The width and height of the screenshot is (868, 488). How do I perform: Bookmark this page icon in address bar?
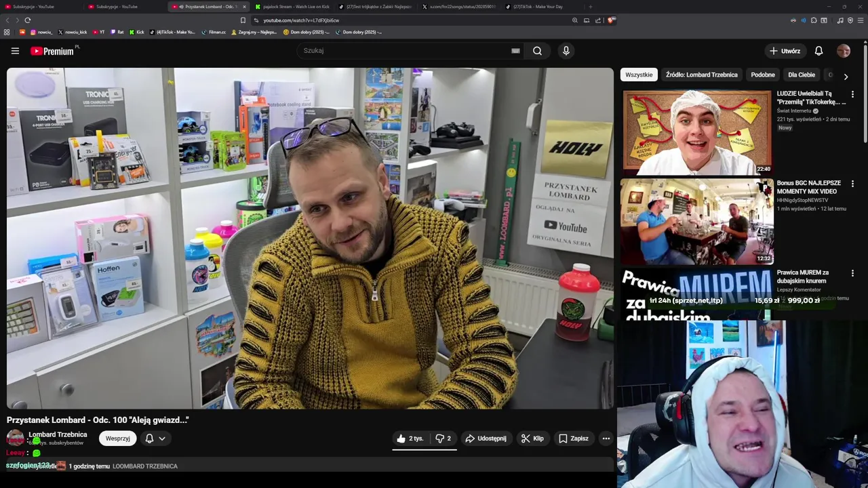tap(243, 20)
